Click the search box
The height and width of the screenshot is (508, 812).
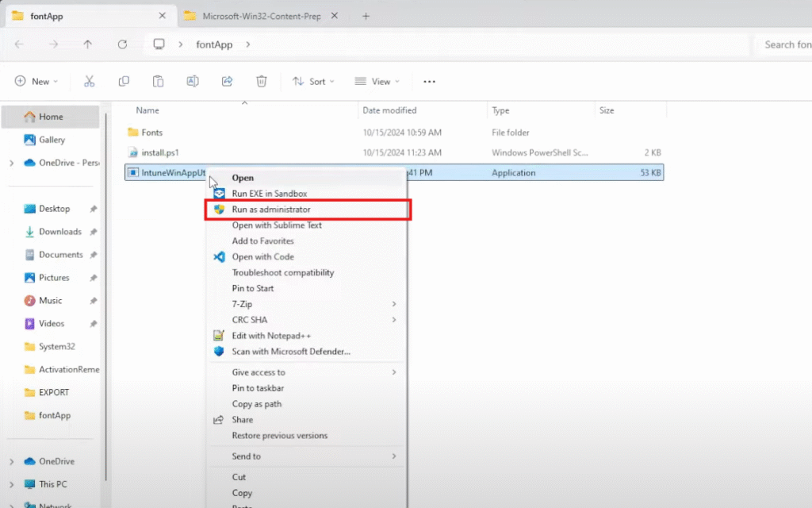point(783,44)
